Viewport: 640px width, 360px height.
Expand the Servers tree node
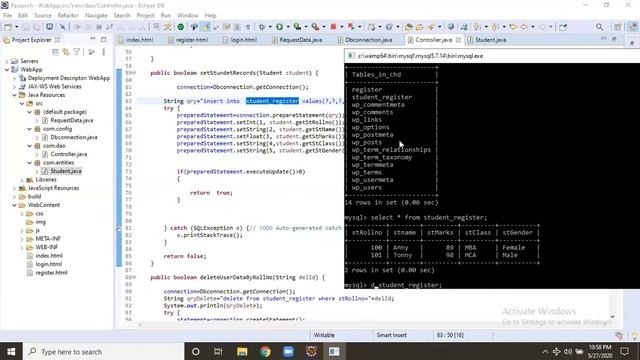[7, 61]
